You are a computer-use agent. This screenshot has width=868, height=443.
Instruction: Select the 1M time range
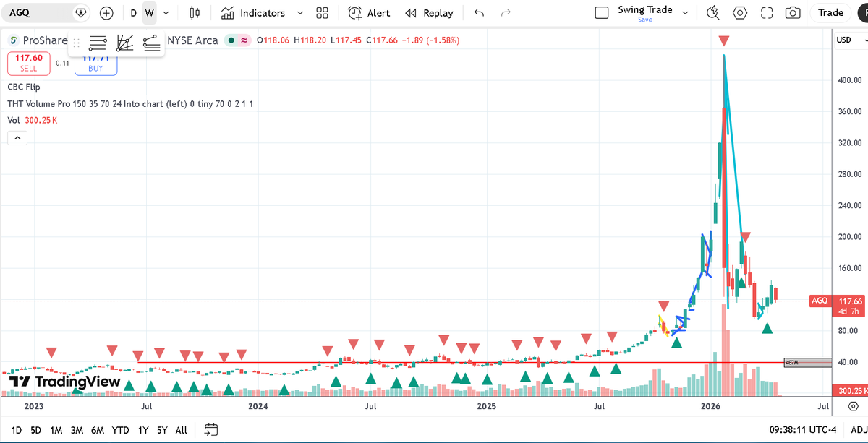pos(56,430)
